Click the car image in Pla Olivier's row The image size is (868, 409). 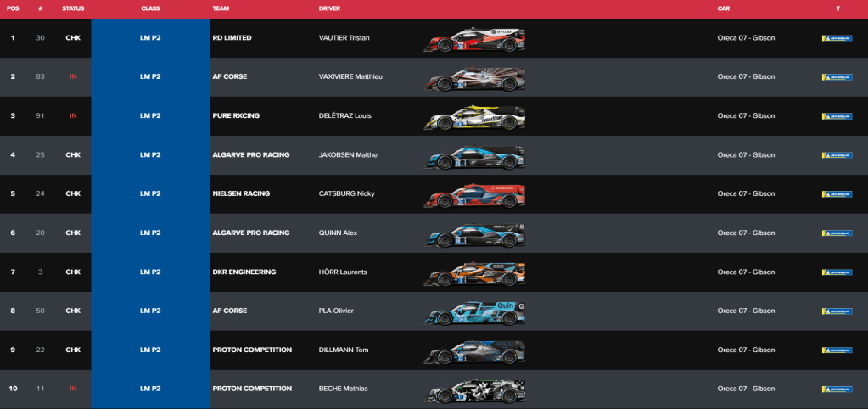474,313
